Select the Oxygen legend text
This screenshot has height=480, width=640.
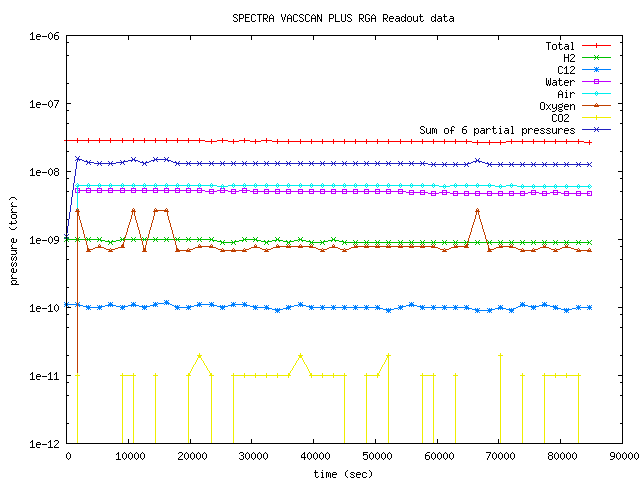(x=555, y=106)
